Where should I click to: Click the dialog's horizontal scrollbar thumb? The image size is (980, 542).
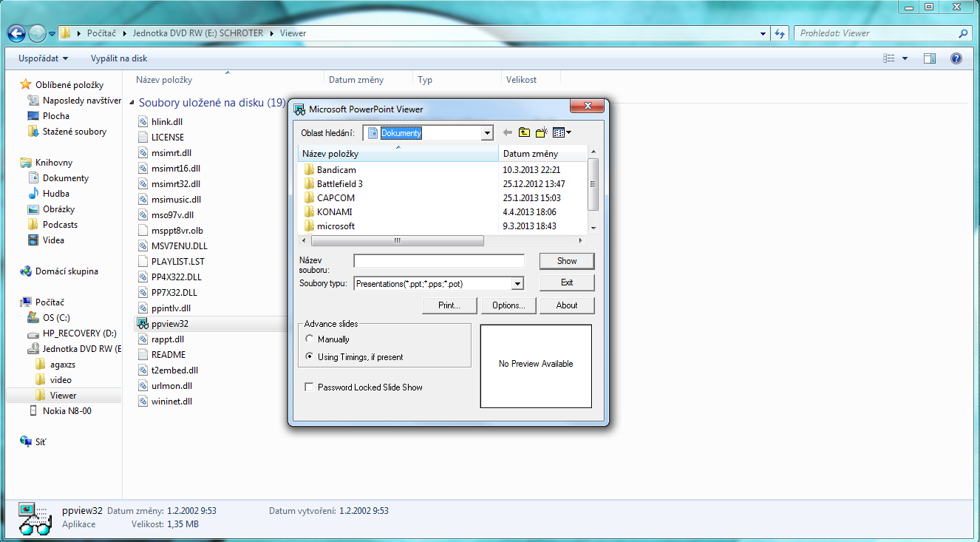pos(397,241)
